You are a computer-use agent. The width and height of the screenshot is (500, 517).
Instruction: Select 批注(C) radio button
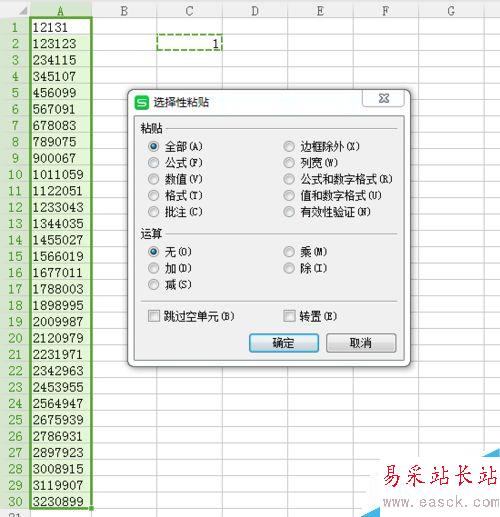[175, 212]
